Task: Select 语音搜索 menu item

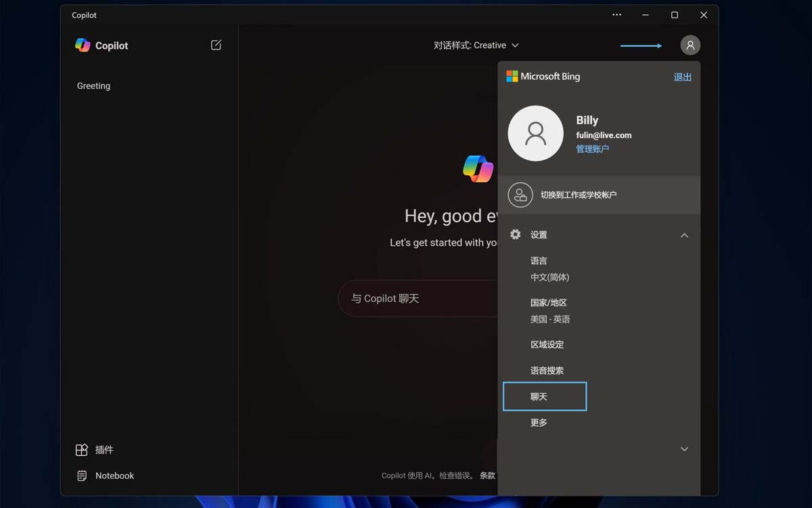Action: click(547, 371)
